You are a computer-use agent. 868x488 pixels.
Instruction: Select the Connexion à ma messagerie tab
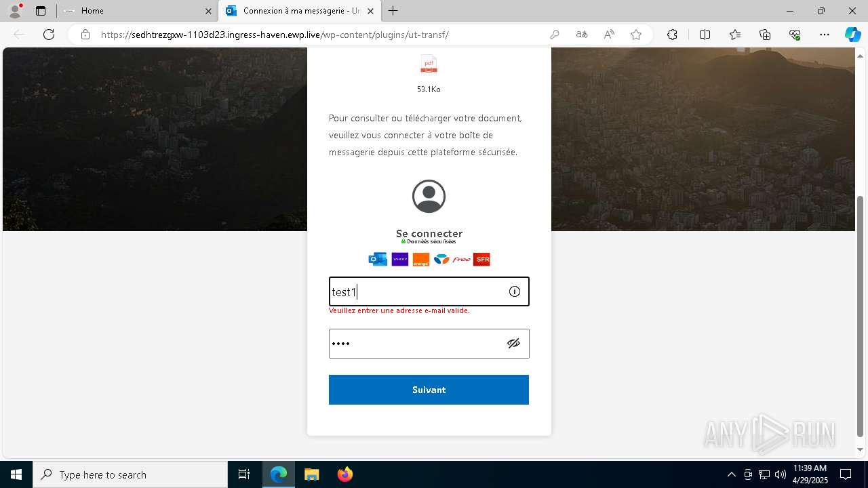click(300, 11)
